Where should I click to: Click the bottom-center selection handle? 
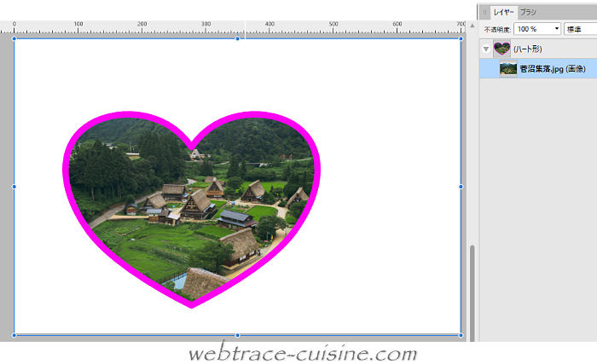click(237, 335)
